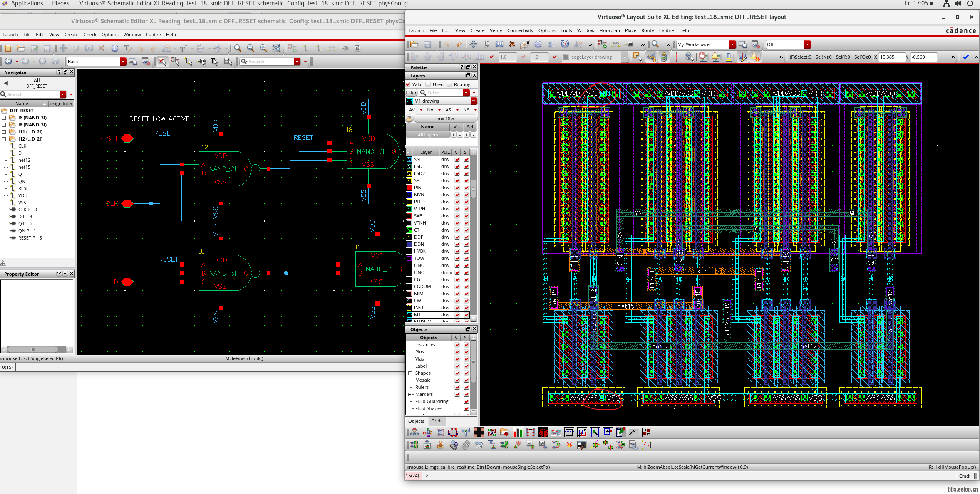Toggle visibility checkbox for Rulers objects
980x494 pixels.
[x=457, y=388]
